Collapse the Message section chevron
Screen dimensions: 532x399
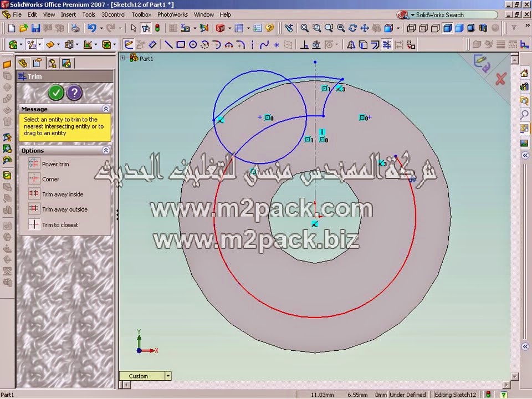click(x=106, y=109)
